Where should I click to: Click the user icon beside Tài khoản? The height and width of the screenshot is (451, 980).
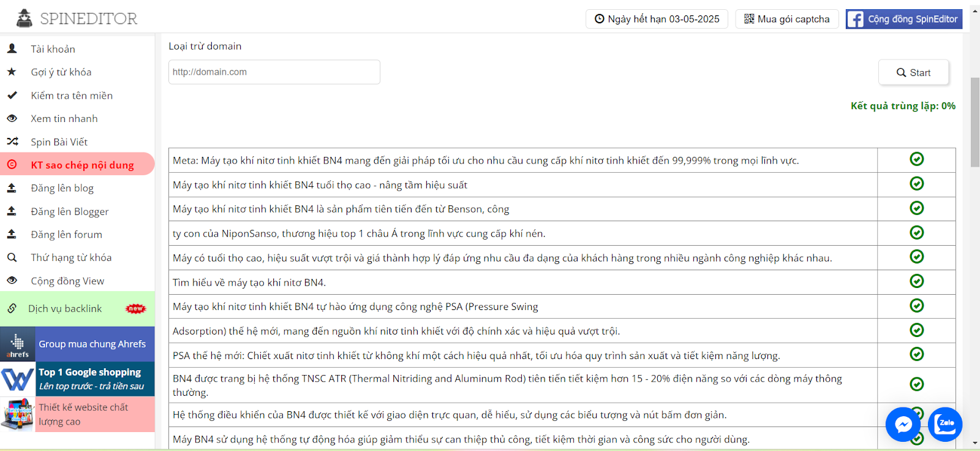pos(12,48)
